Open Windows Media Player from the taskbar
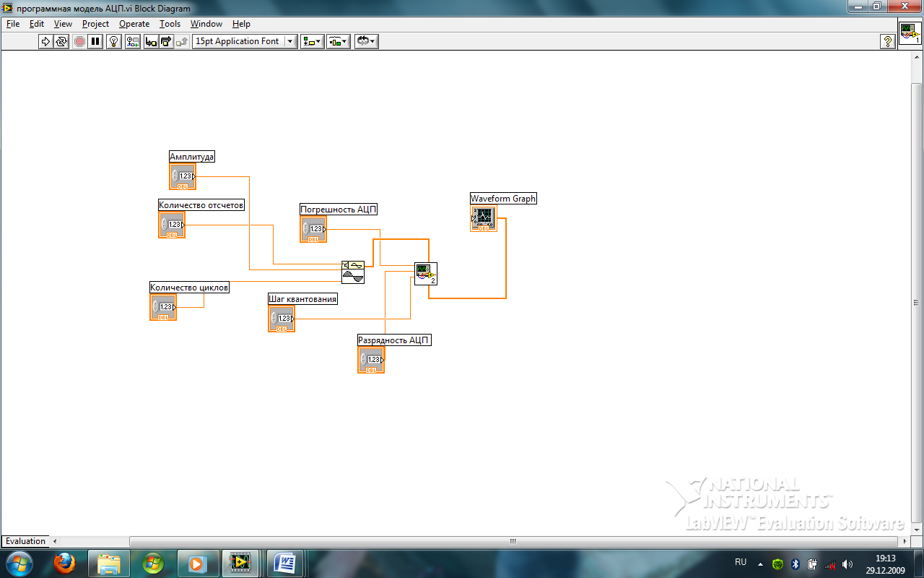The image size is (924, 578). point(196,563)
